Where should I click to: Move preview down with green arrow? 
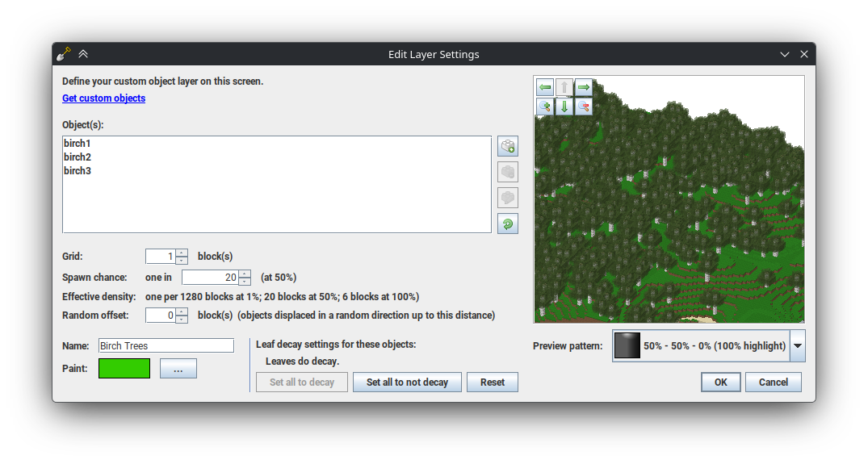564,107
